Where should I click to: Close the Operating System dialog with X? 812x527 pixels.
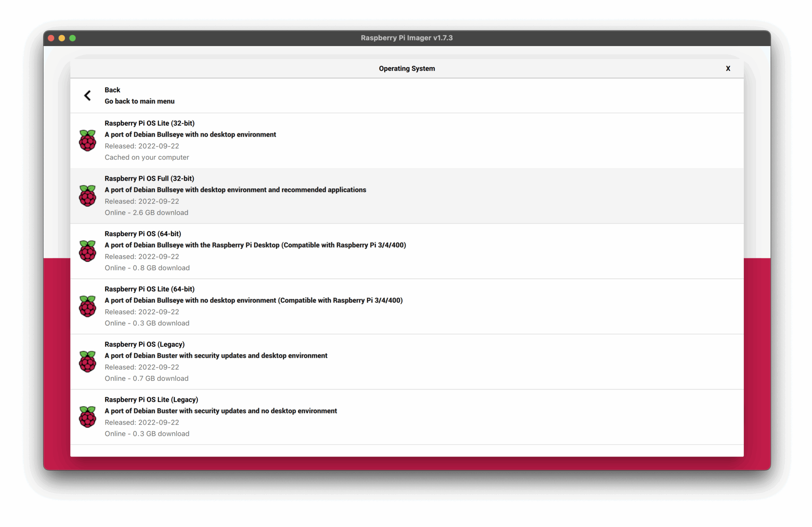point(728,69)
